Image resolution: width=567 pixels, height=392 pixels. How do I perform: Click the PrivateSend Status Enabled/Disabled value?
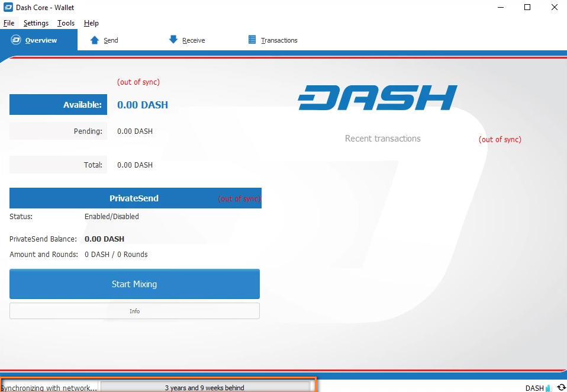[x=111, y=216]
